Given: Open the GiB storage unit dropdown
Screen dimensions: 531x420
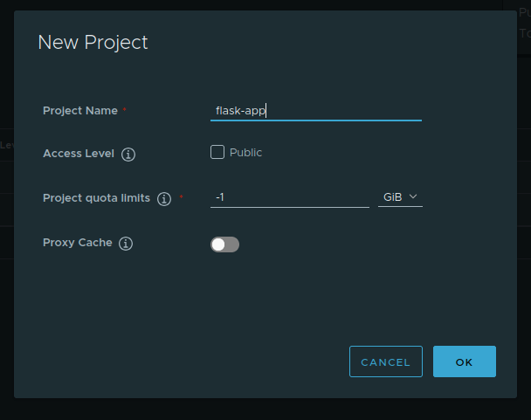Looking at the screenshot, I should 400,197.
